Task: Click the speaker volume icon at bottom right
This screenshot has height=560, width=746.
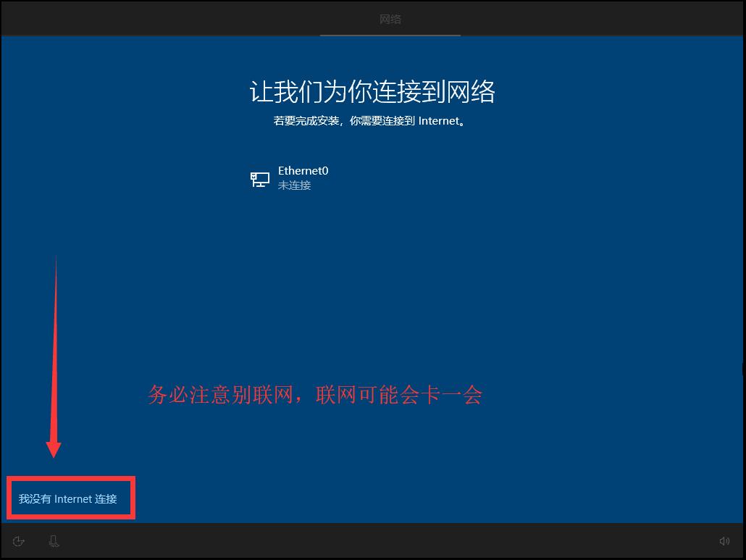Action: 724,541
